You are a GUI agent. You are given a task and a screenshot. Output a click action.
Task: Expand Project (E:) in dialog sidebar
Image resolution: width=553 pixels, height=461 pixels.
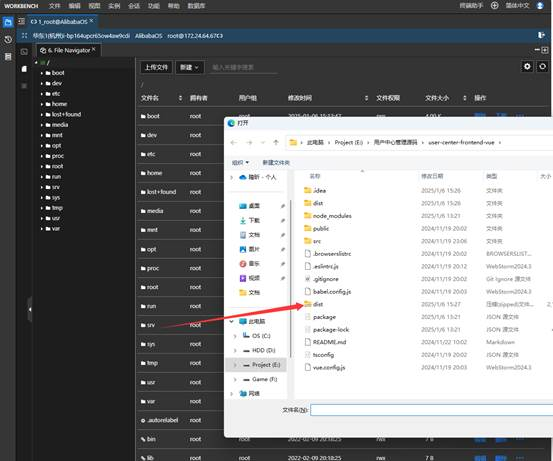coord(235,365)
